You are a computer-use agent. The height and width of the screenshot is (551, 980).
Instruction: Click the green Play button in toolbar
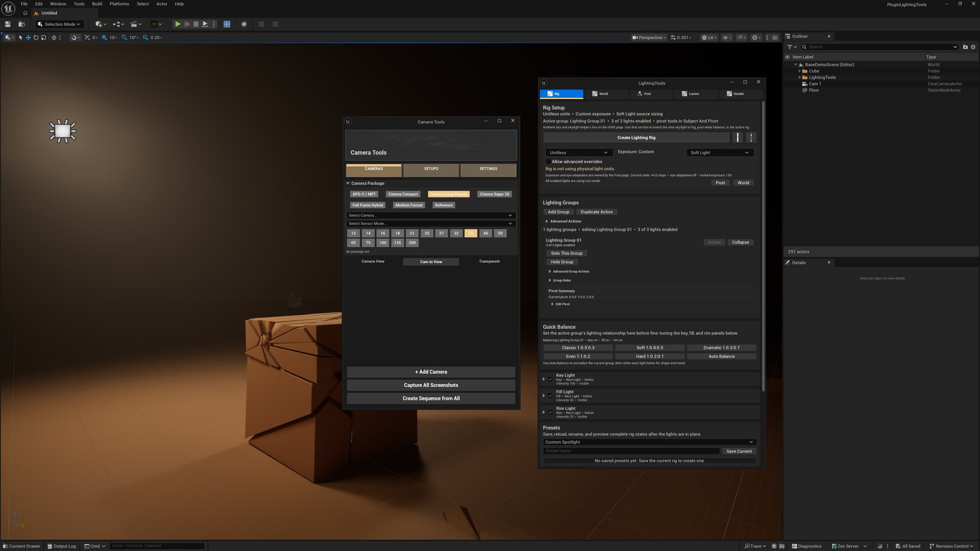178,24
